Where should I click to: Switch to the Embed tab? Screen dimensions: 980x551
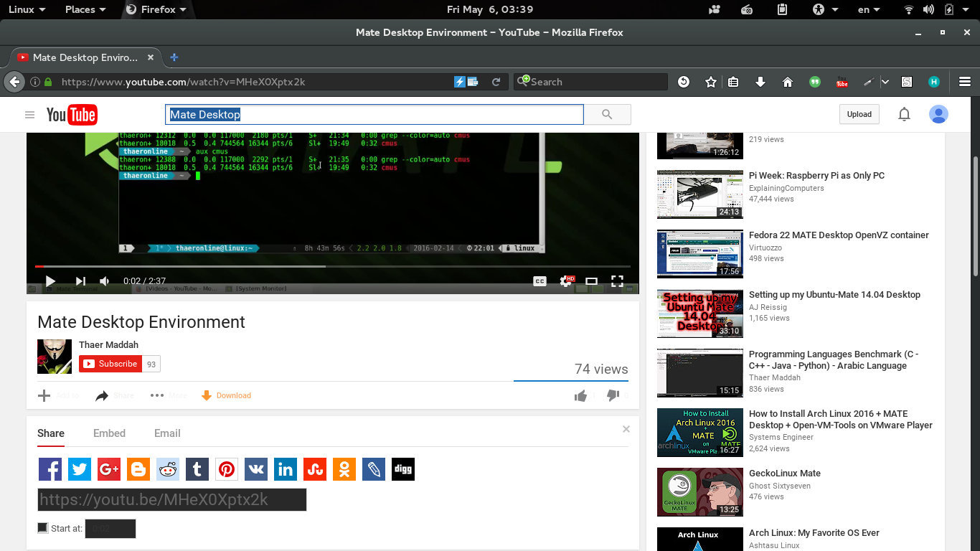point(109,433)
